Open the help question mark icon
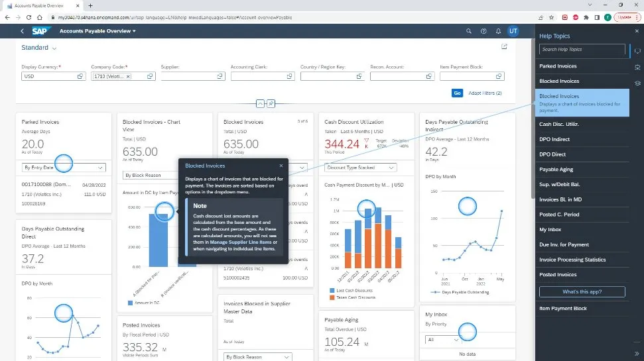644x361 pixels. tap(483, 31)
